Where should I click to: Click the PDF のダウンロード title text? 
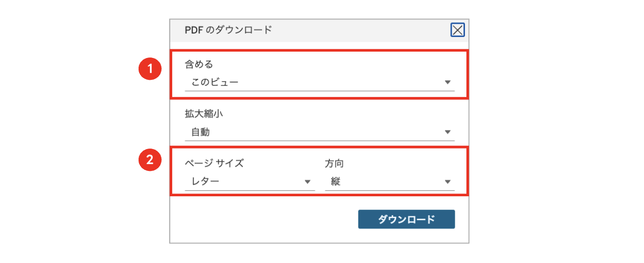coord(228,30)
